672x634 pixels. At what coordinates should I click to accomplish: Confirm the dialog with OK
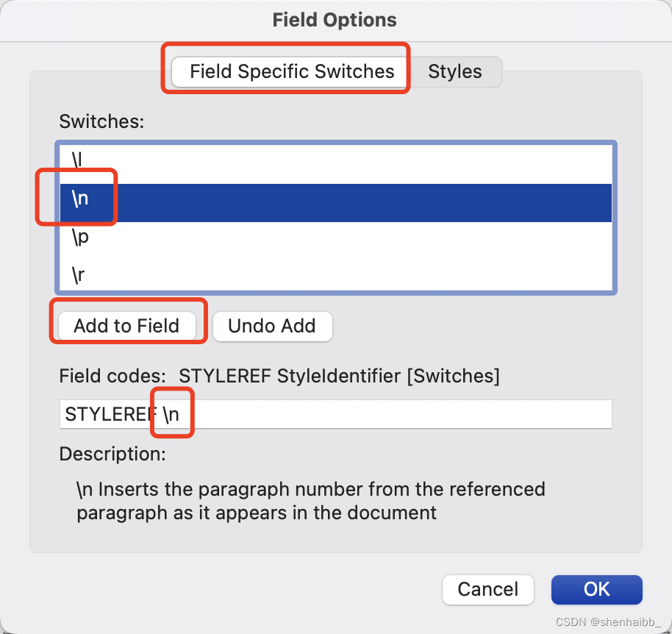tap(596, 589)
